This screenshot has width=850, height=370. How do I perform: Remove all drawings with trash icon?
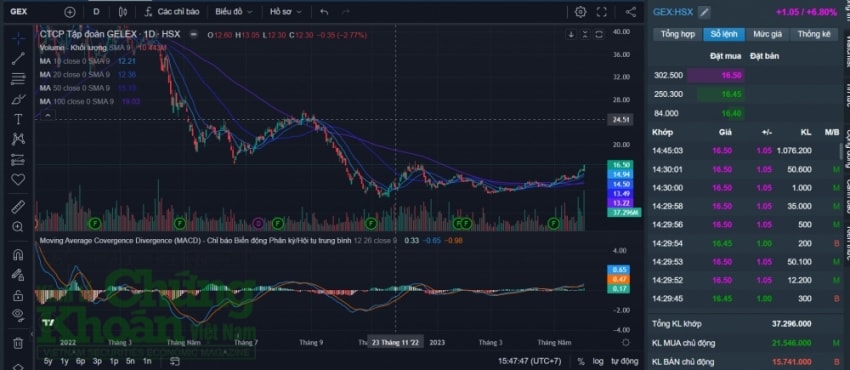click(18, 343)
